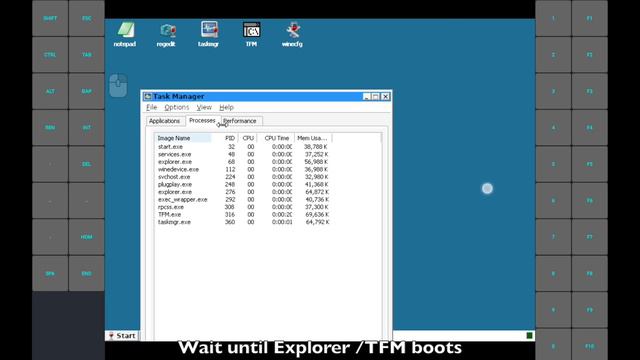Click the Task Manager title bar icon

click(x=148, y=96)
